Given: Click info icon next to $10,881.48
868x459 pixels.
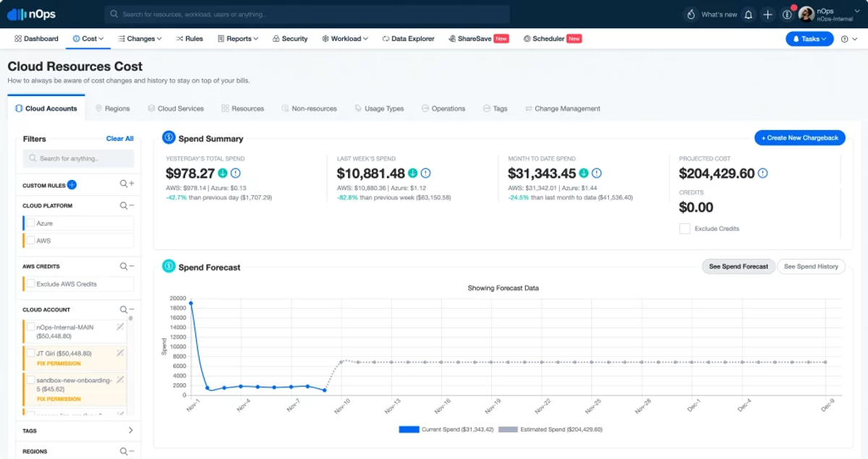Looking at the screenshot, I should click(425, 173).
